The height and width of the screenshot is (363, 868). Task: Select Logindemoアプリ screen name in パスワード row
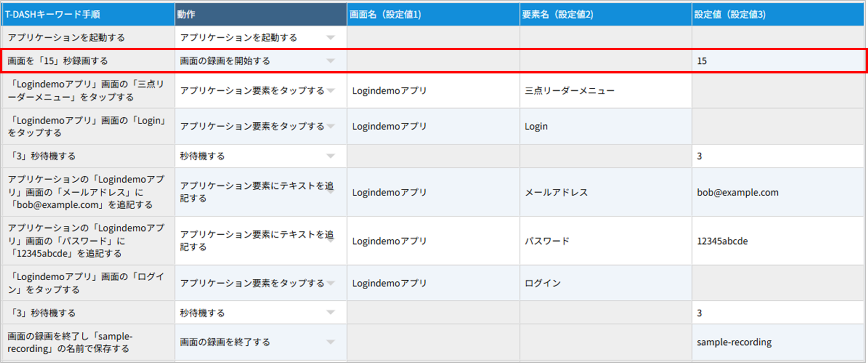(433, 241)
